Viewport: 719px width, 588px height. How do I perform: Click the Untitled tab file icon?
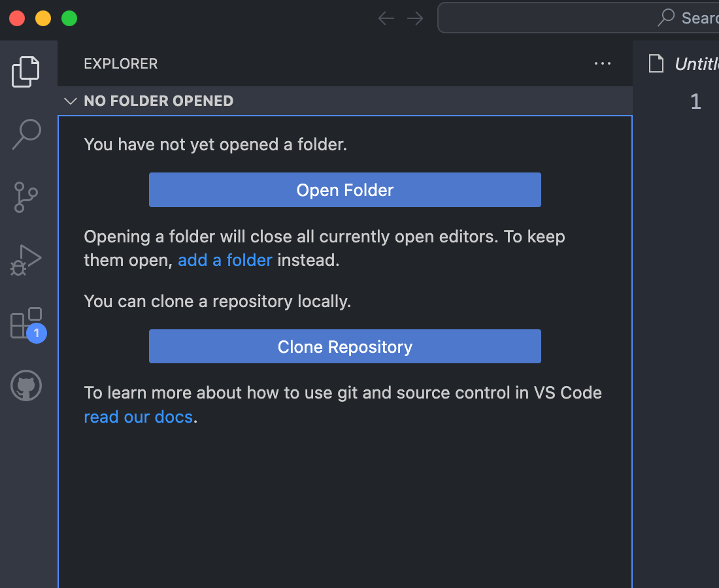click(656, 63)
